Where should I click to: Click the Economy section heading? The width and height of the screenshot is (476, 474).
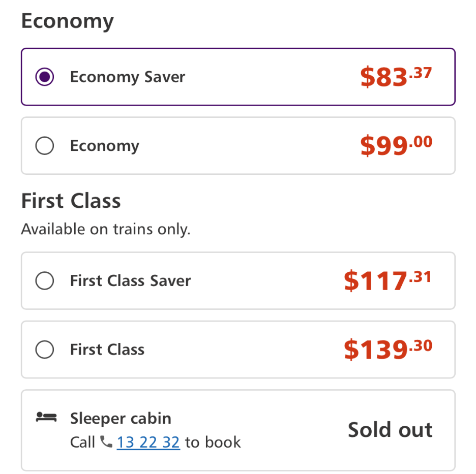coord(68,21)
